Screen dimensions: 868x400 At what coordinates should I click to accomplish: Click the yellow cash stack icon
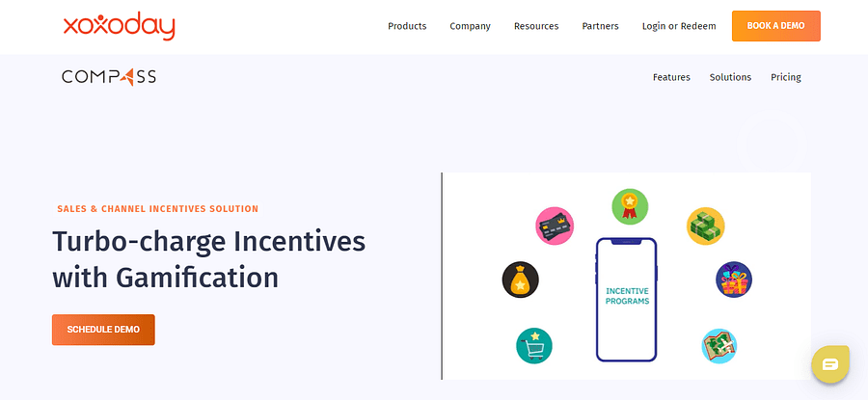pos(705,226)
